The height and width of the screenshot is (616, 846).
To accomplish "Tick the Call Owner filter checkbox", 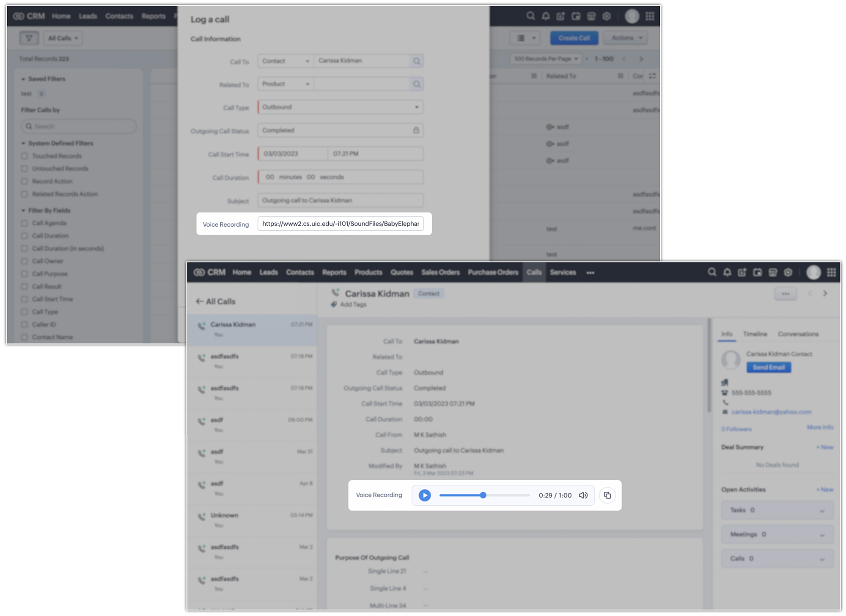I will coord(25,261).
